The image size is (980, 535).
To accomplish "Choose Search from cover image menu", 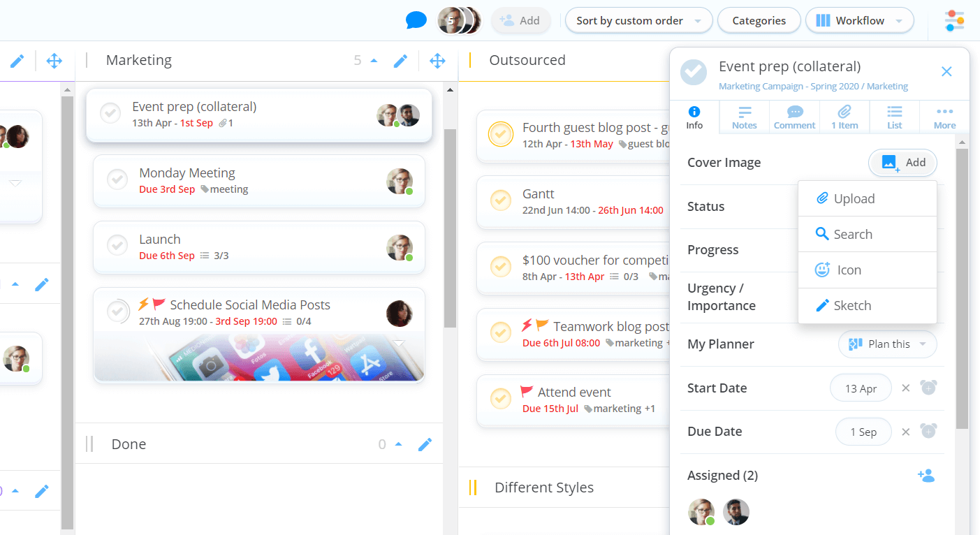I will pyautogui.click(x=868, y=234).
